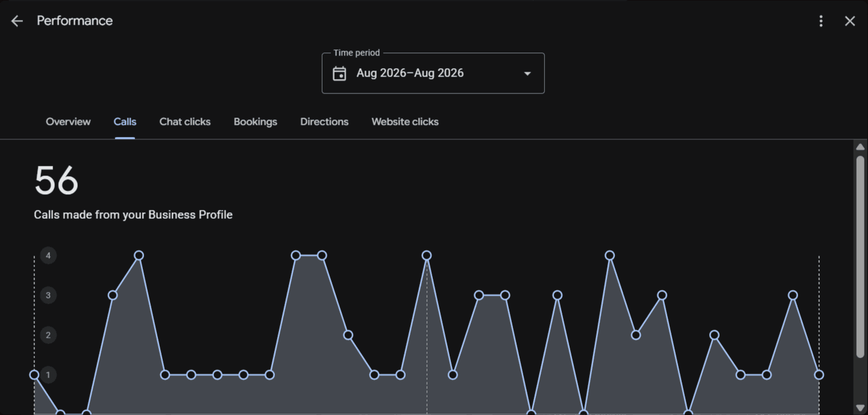This screenshot has width=868, height=415.
Task: Click the 'Performance' title text
Action: pos(75,21)
